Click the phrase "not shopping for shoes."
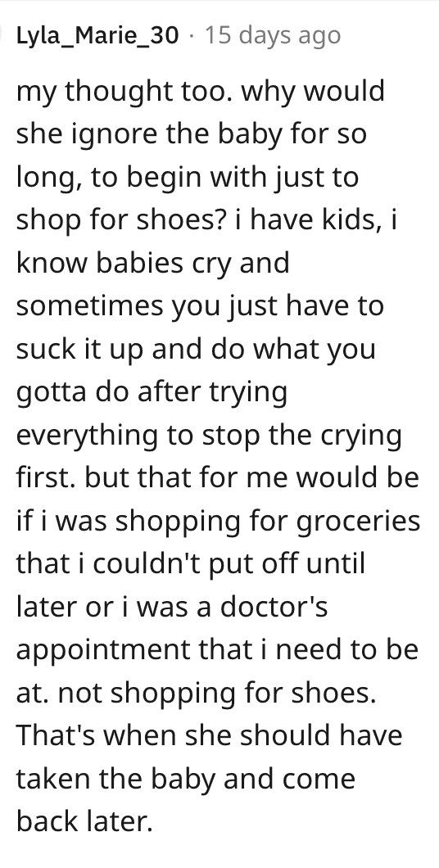Screen dimensions: 439x868 point(217,694)
